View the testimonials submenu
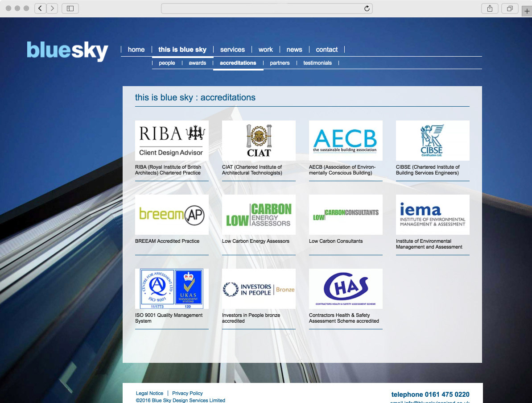 pyautogui.click(x=318, y=63)
